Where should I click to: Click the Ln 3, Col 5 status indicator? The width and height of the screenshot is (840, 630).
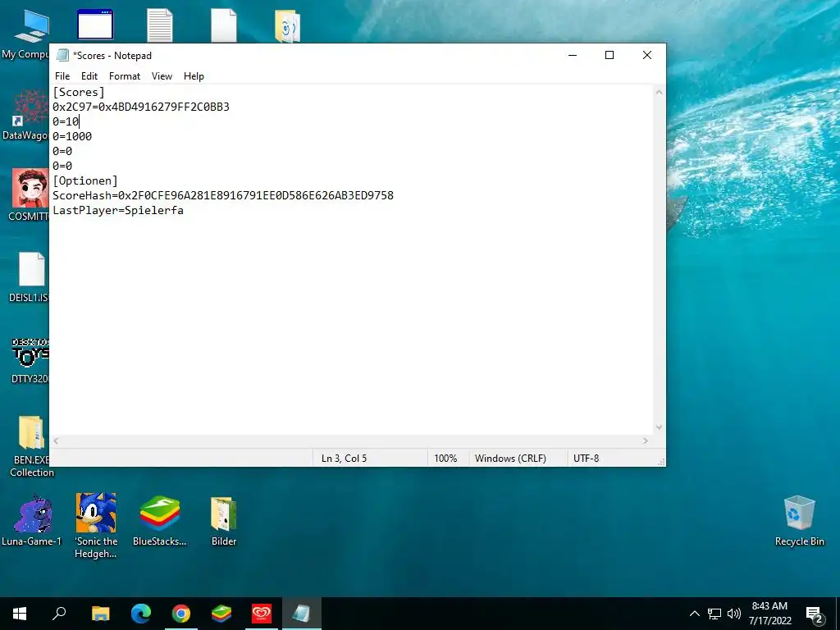344,458
